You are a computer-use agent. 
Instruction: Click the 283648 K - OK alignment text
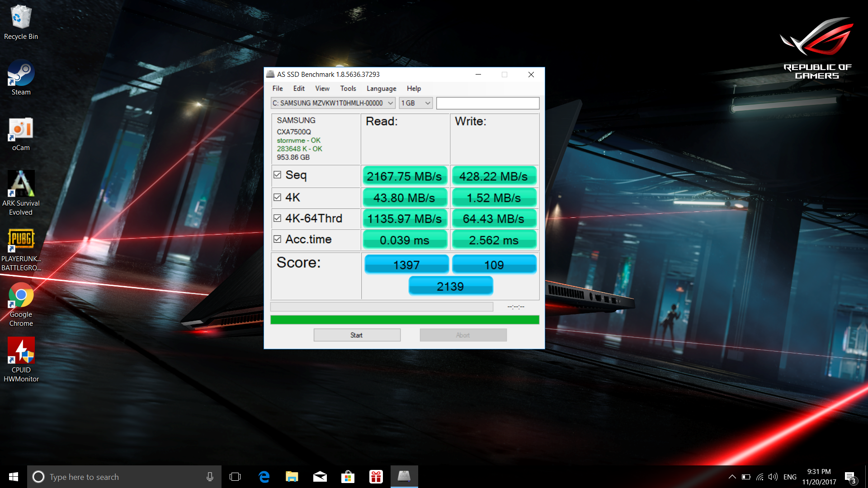(x=300, y=149)
